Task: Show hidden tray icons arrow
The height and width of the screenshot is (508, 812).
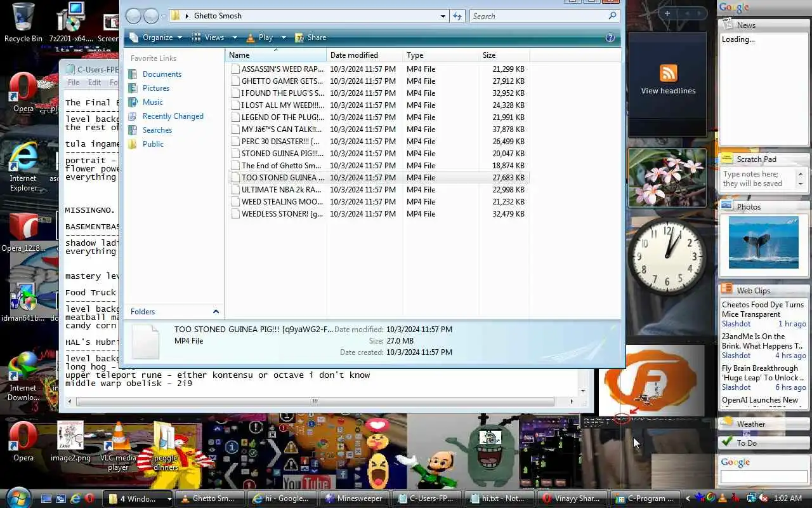Action: pos(688,498)
